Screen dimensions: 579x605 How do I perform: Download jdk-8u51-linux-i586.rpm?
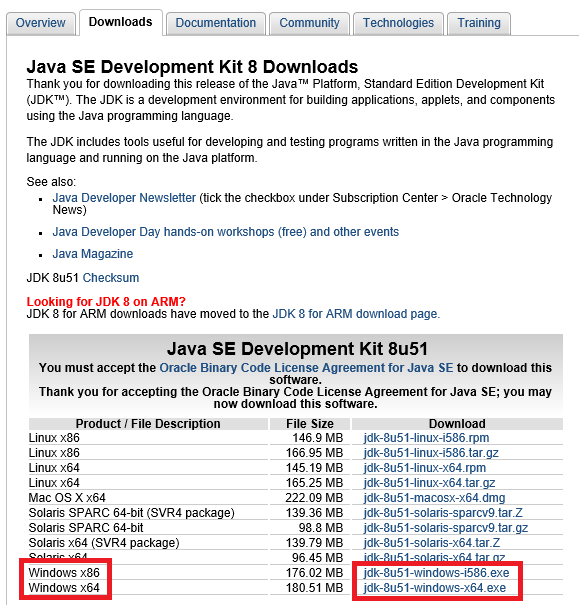pos(426,438)
